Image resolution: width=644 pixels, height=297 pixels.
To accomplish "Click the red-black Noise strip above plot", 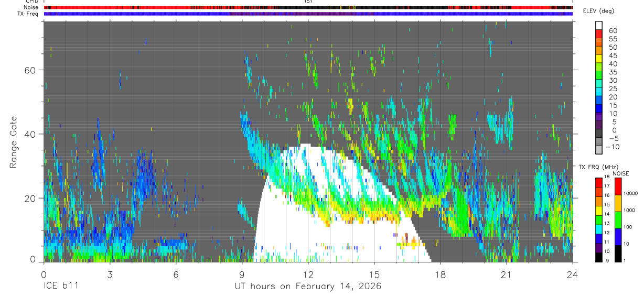I will [x=308, y=7].
